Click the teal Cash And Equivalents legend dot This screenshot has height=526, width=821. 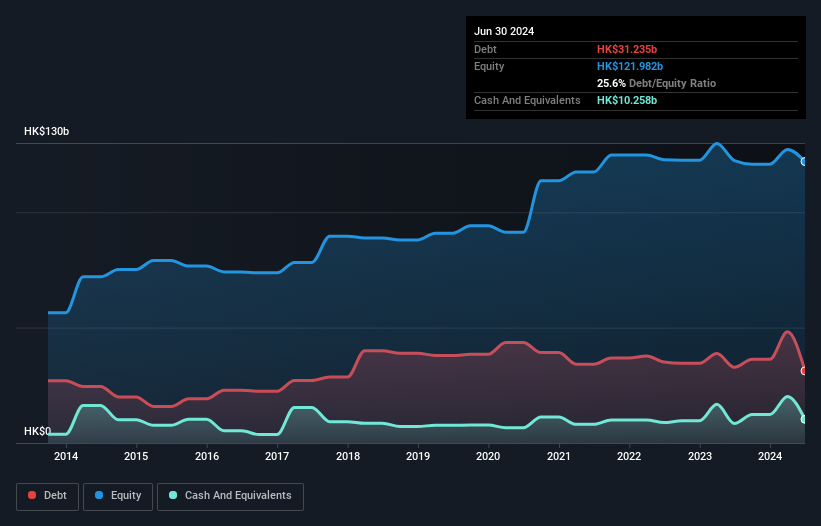point(173,495)
